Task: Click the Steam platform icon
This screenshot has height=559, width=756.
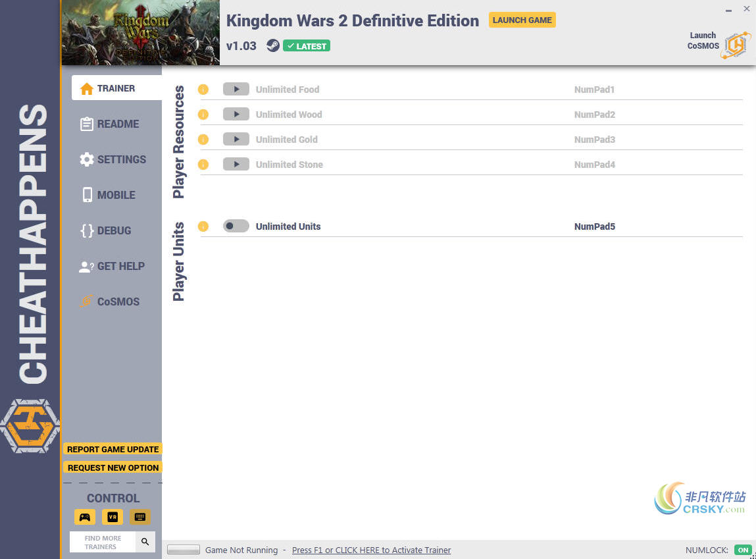Action: tap(273, 46)
